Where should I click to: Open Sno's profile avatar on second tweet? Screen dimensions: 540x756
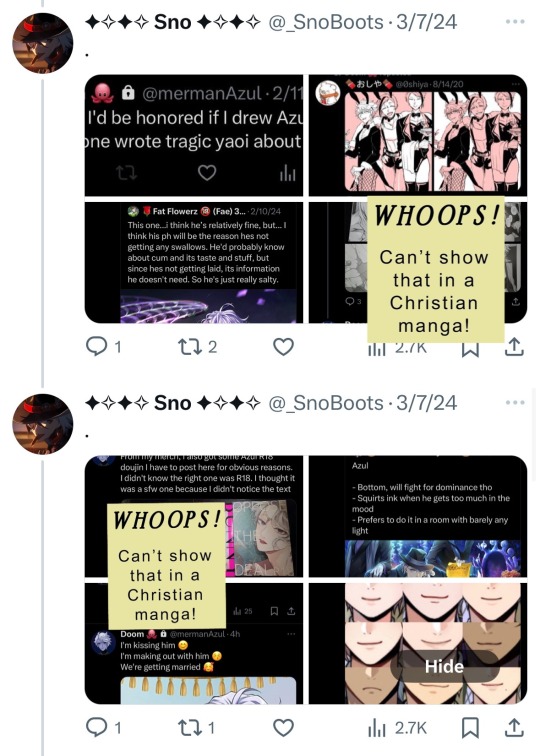pyautogui.click(x=42, y=424)
